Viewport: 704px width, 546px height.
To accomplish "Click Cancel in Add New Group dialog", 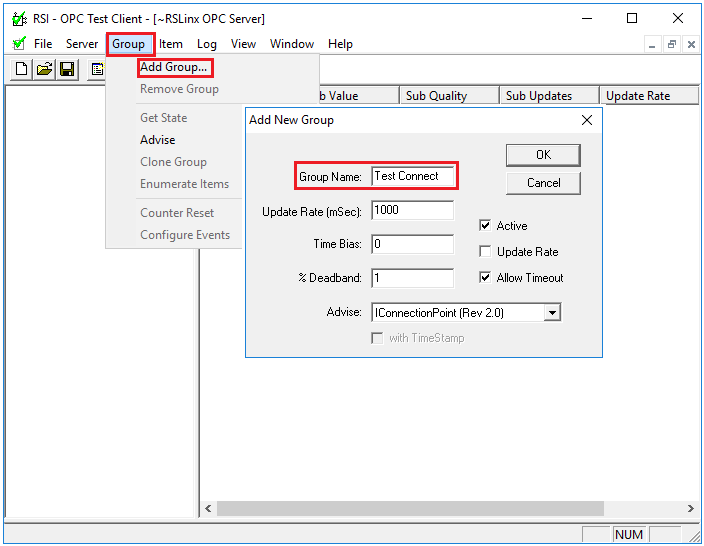I will tap(543, 183).
